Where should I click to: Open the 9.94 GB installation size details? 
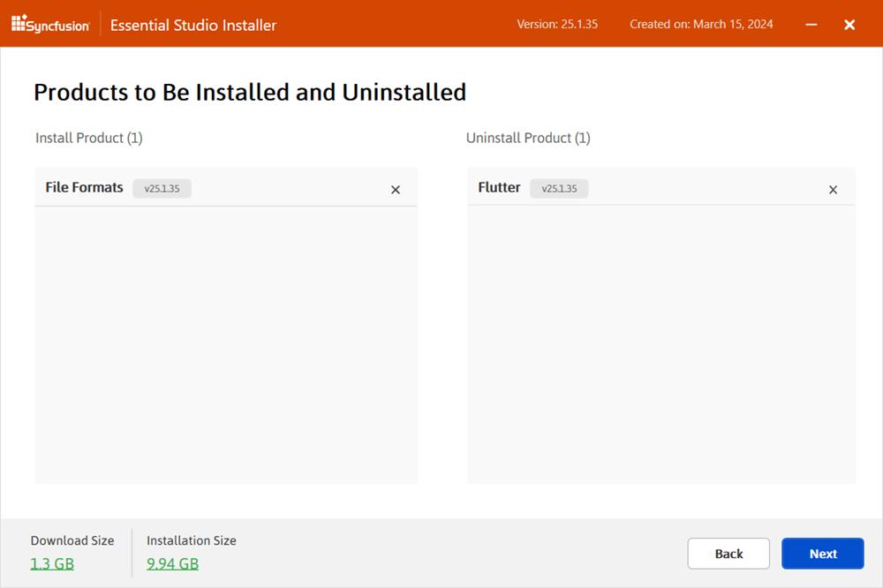point(172,563)
